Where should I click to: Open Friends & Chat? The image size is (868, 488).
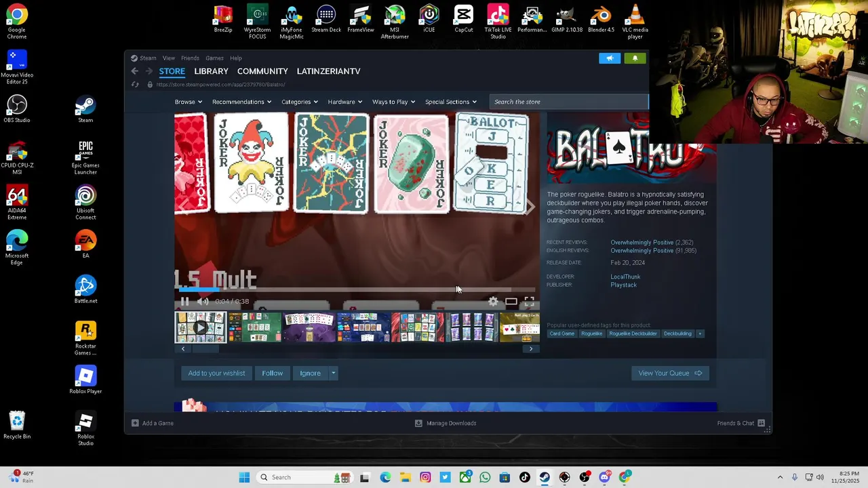point(741,423)
